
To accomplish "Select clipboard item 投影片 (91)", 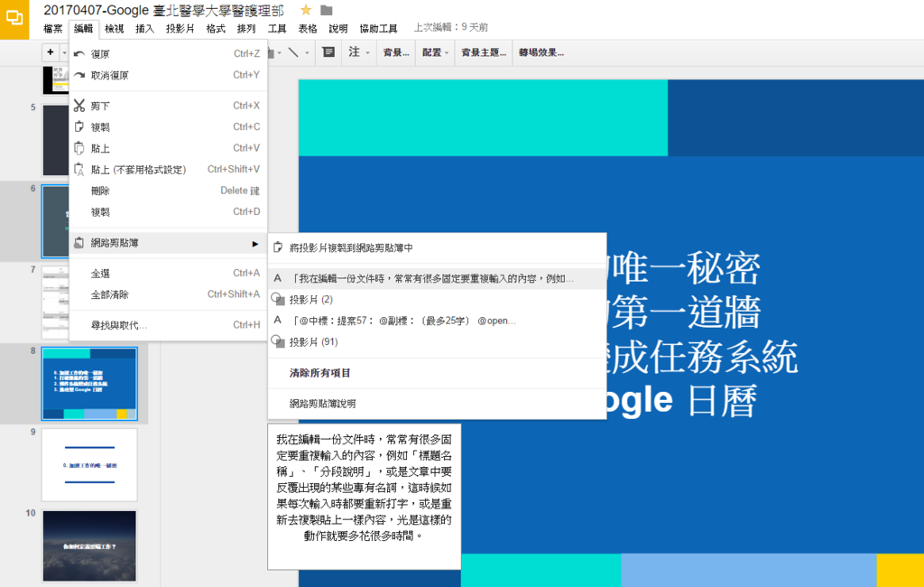I will [x=438, y=342].
